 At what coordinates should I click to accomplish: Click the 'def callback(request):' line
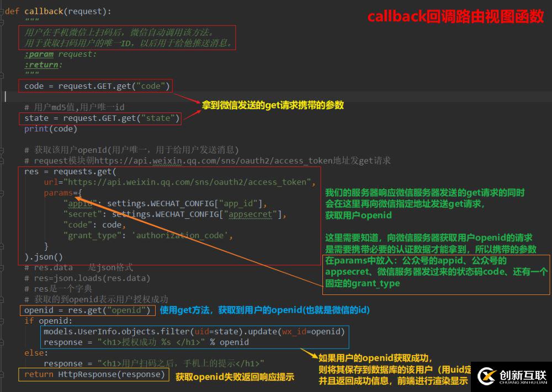pyautogui.click(x=58, y=12)
